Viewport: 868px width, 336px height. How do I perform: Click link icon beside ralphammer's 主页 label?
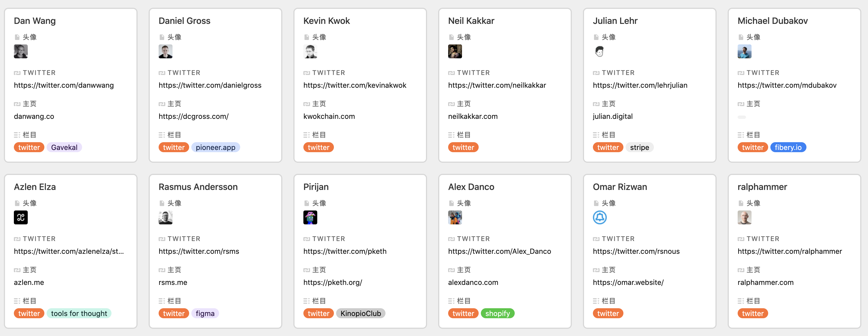point(741,270)
